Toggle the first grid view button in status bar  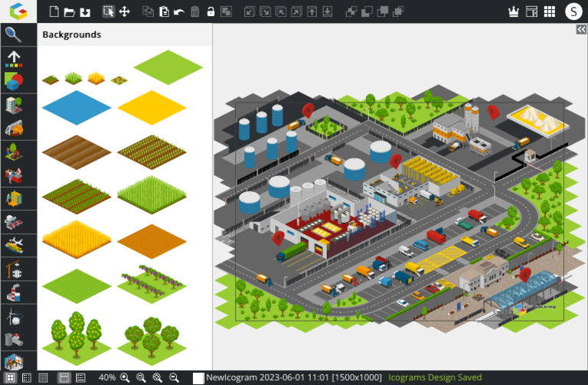[x=8, y=377]
